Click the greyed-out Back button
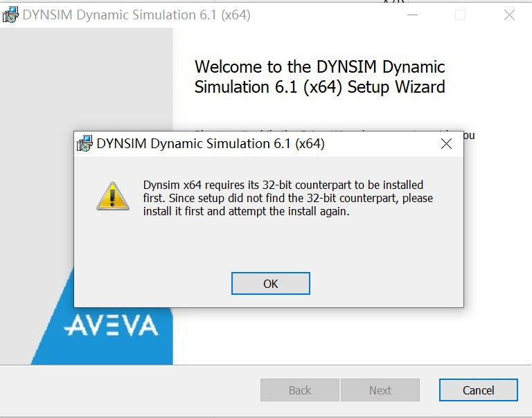 (x=299, y=390)
